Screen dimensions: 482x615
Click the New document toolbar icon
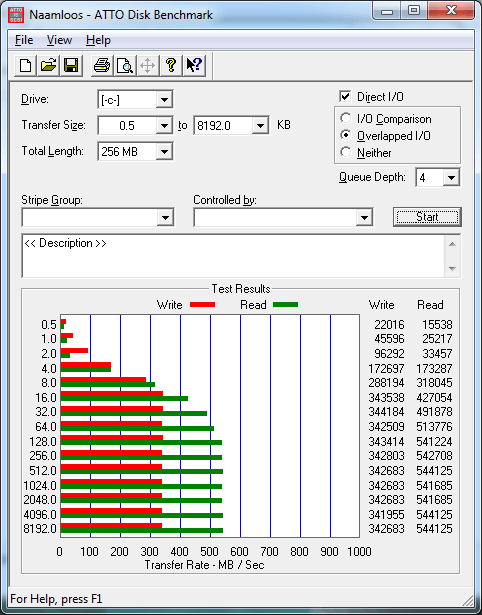(26, 65)
